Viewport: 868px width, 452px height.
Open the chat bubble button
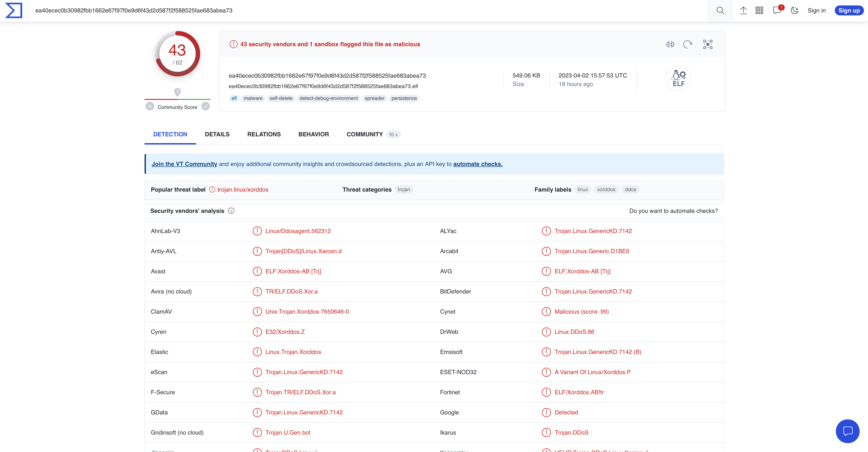pos(847,431)
